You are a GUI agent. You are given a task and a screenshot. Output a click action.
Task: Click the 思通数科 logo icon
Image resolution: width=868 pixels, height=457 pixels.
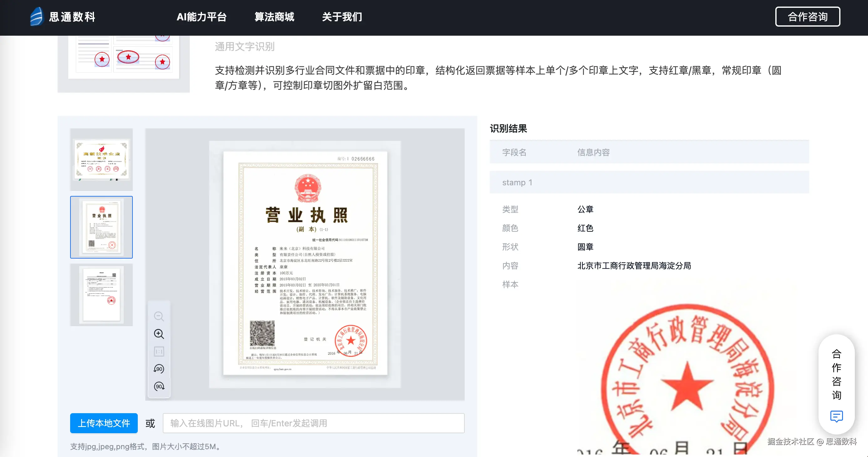pos(36,17)
